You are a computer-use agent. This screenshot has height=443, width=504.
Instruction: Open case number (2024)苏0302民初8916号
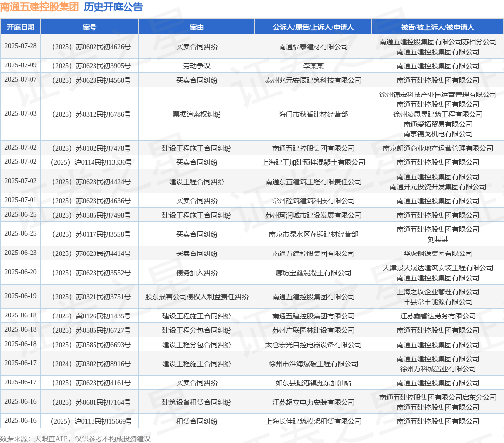pos(90,364)
